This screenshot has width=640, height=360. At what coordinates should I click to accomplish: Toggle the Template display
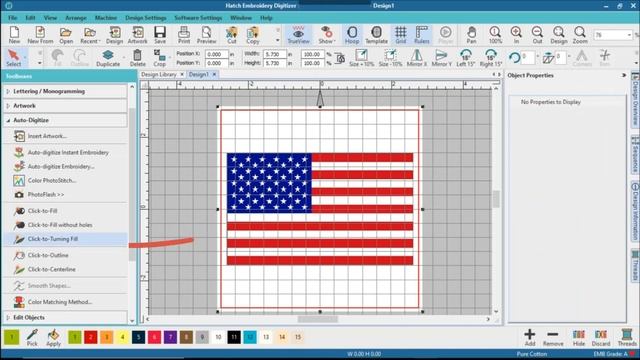click(x=376, y=35)
